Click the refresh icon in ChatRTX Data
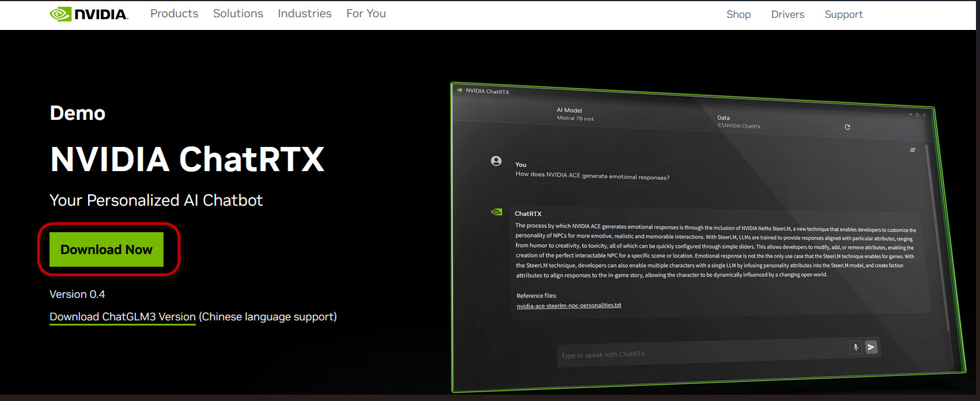980x401 pixels. click(847, 127)
